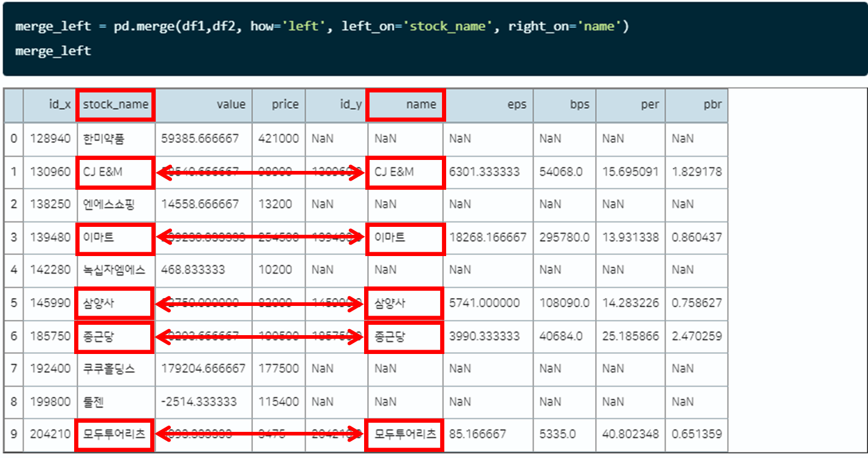
Task: Click pbr cell 0.758627
Action: [697, 303]
